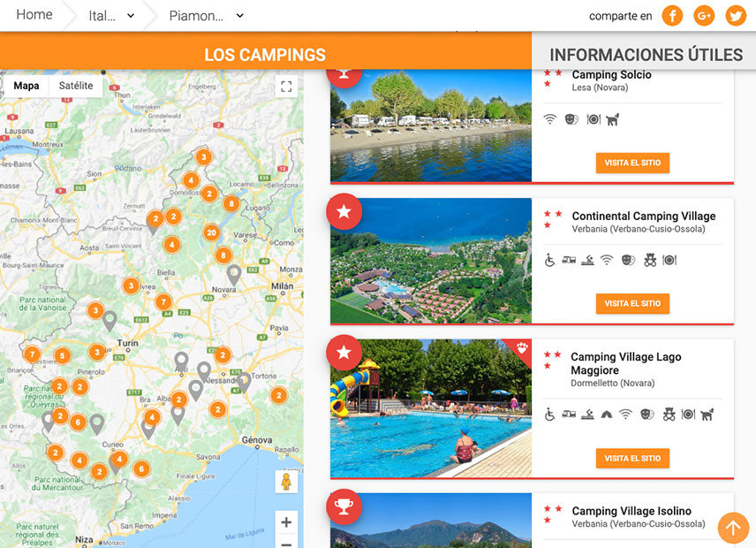This screenshot has height=548, width=756.
Task: Visit the Camping Village Lago Maggiore site
Action: tap(632, 458)
